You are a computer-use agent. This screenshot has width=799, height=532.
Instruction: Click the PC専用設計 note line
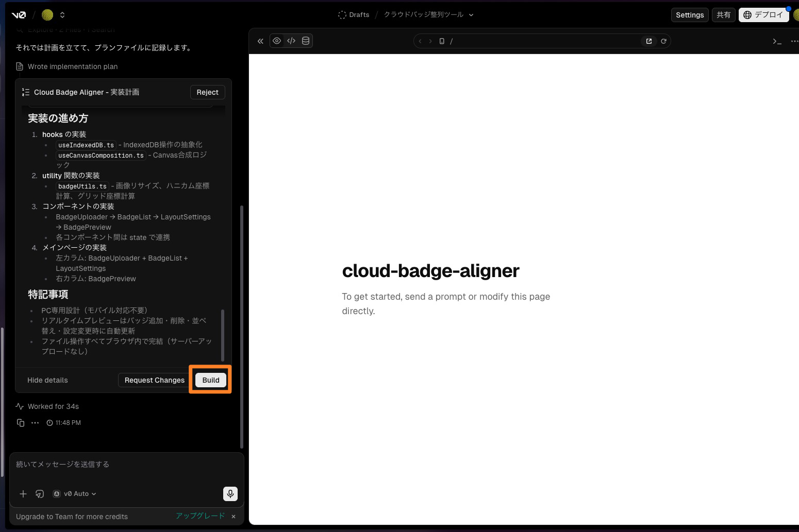point(94,311)
